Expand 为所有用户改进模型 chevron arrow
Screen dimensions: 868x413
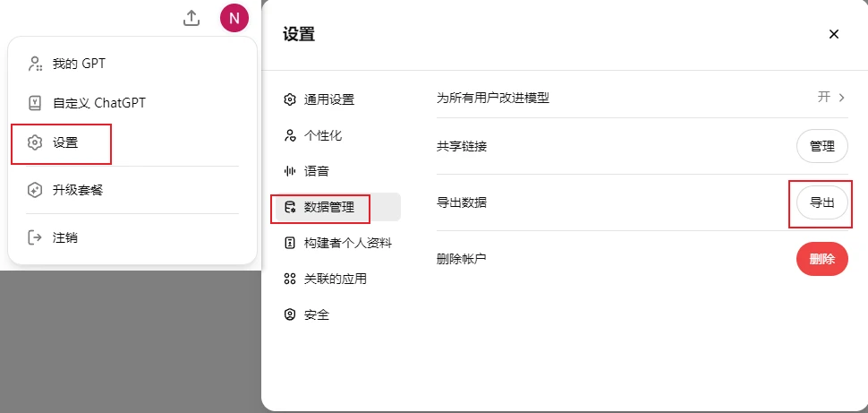[x=841, y=98]
